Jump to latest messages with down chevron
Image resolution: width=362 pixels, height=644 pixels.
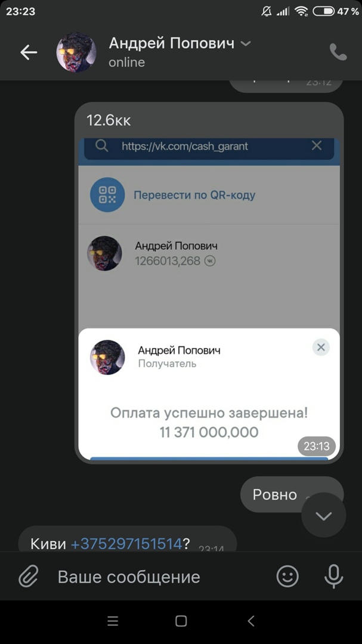324,516
